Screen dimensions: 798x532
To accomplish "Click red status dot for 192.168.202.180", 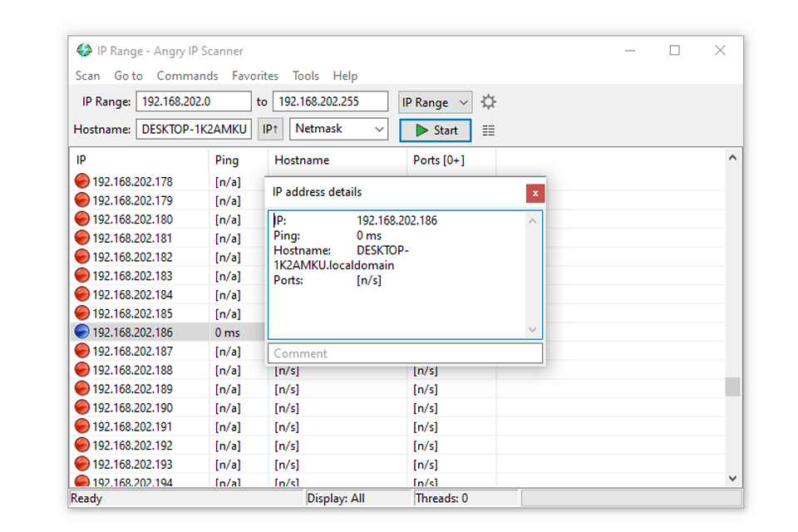I will coord(82,219).
